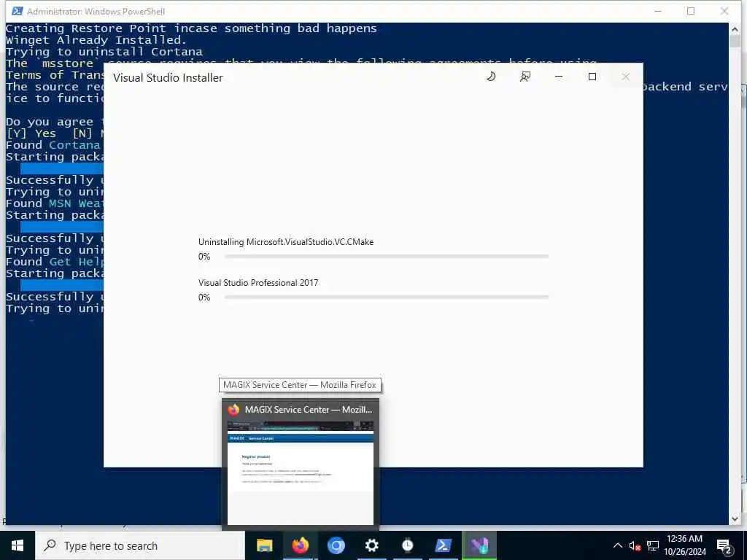Open the Windows Start menu
The image size is (747, 560).
pos(18,545)
